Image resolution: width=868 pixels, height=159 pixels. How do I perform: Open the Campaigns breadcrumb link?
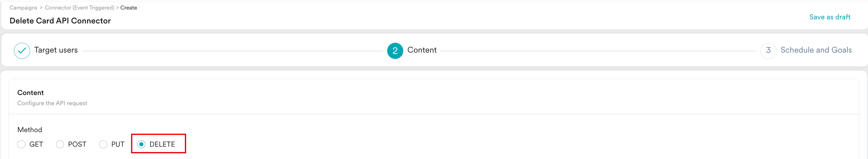(x=24, y=7)
